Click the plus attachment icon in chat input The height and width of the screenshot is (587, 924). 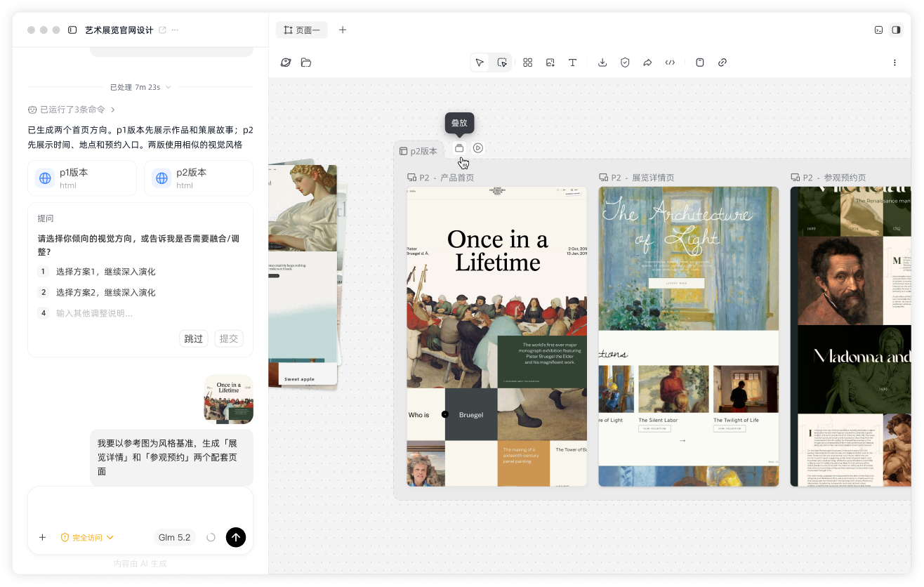(x=42, y=537)
